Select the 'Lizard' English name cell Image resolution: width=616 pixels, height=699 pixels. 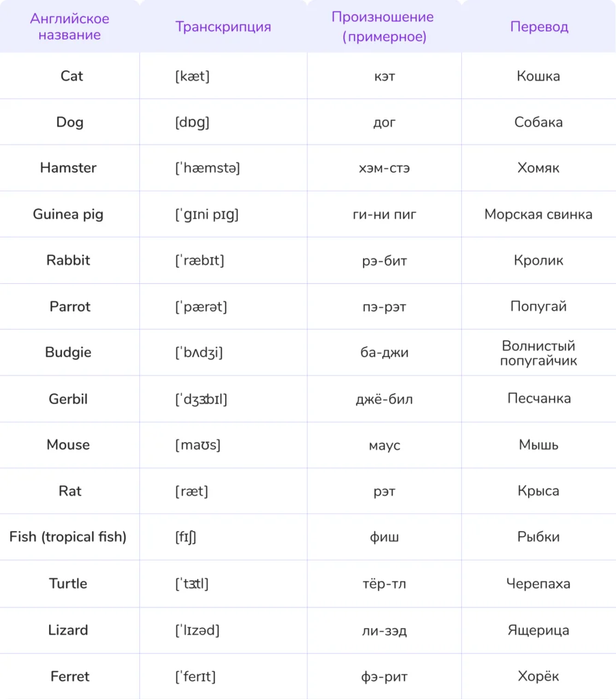pos(68,630)
